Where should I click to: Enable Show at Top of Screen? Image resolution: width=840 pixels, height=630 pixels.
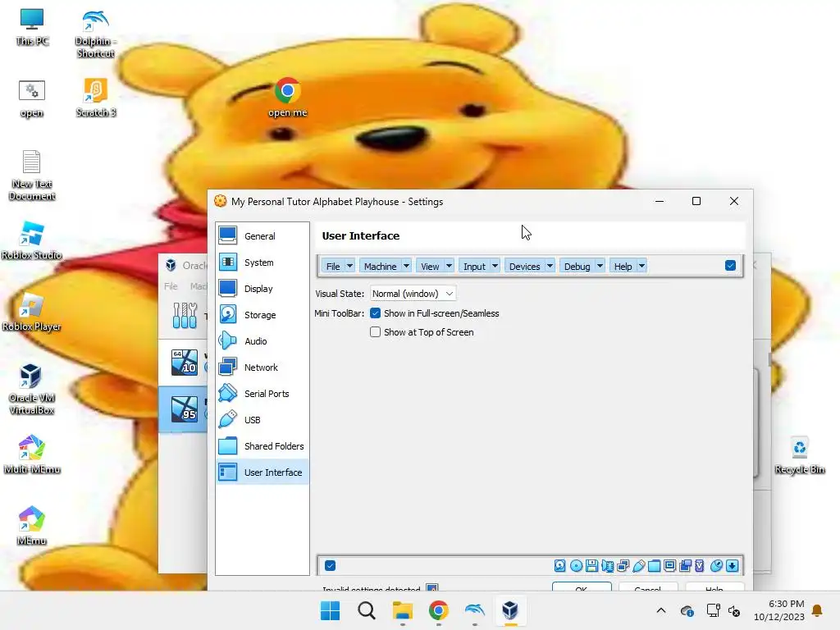coord(375,332)
